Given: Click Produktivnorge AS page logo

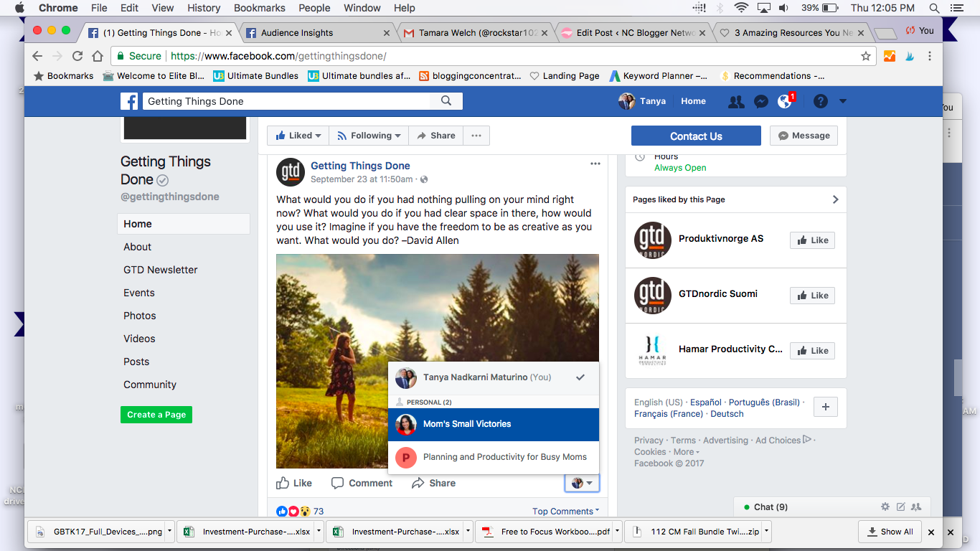Looking at the screenshot, I should click(653, 240).
